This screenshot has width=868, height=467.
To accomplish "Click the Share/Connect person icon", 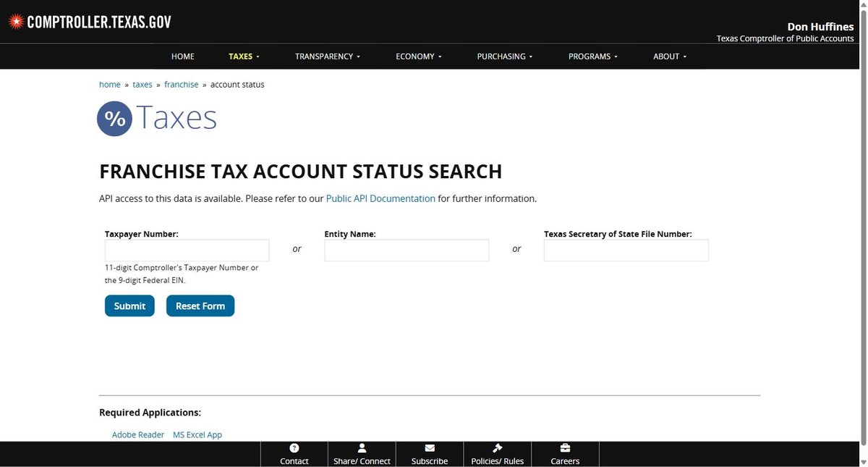I will [x=362, y=448].
